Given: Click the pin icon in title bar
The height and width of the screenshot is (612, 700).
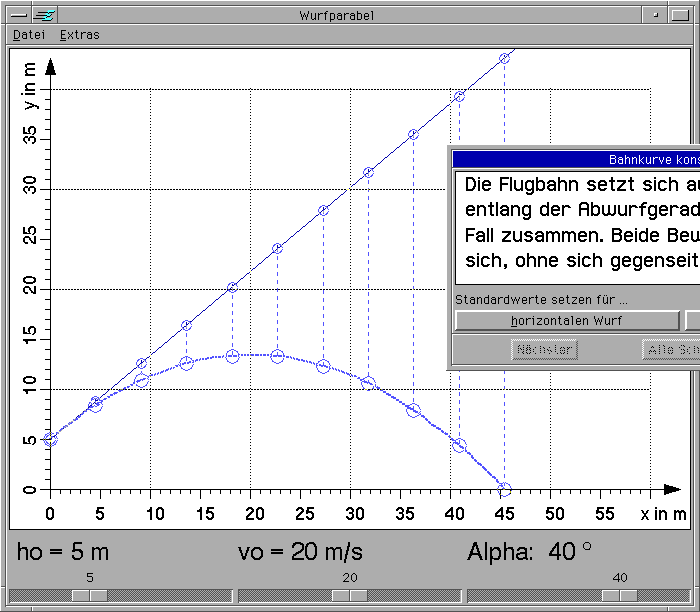Looking at the screenshot, I should tap(45, 15).
